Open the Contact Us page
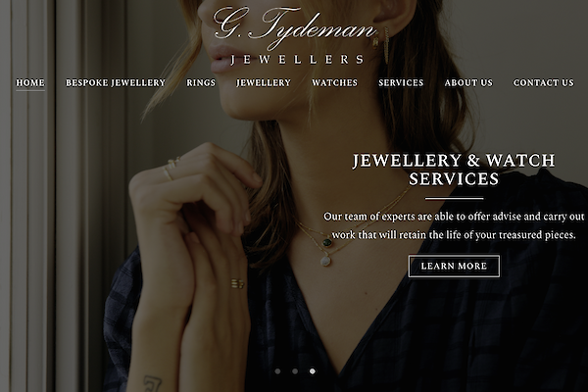This screenshot has width=588, height=392. coord(543,82)
